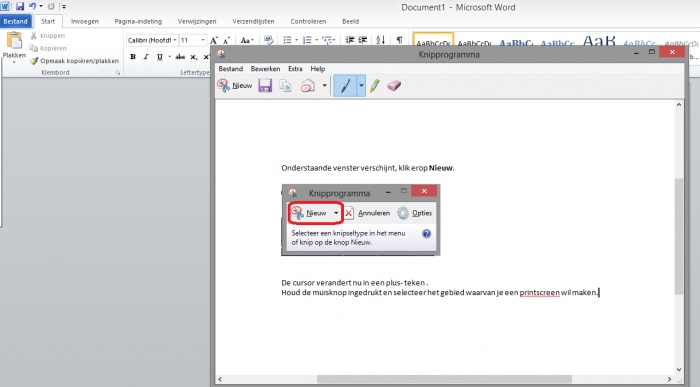Undo the last action in Word
This screenshot has height=387, width=700.
click(32, 6)
